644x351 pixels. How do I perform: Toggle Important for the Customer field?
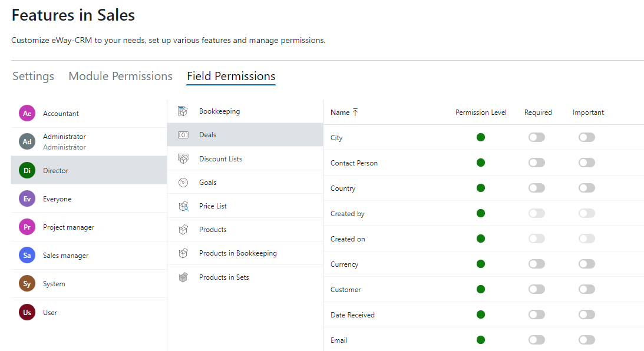[x=587, y=289]
